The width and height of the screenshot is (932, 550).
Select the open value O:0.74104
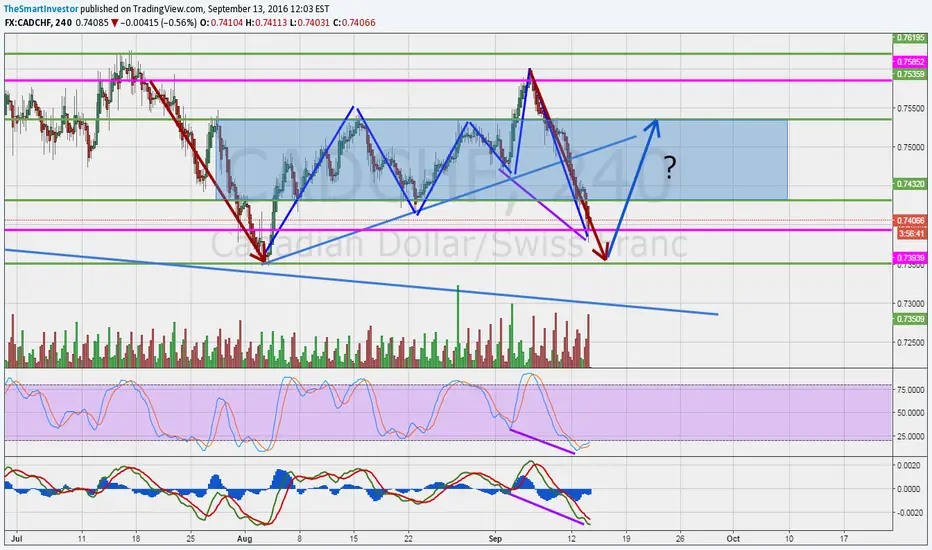coord(221,23)
